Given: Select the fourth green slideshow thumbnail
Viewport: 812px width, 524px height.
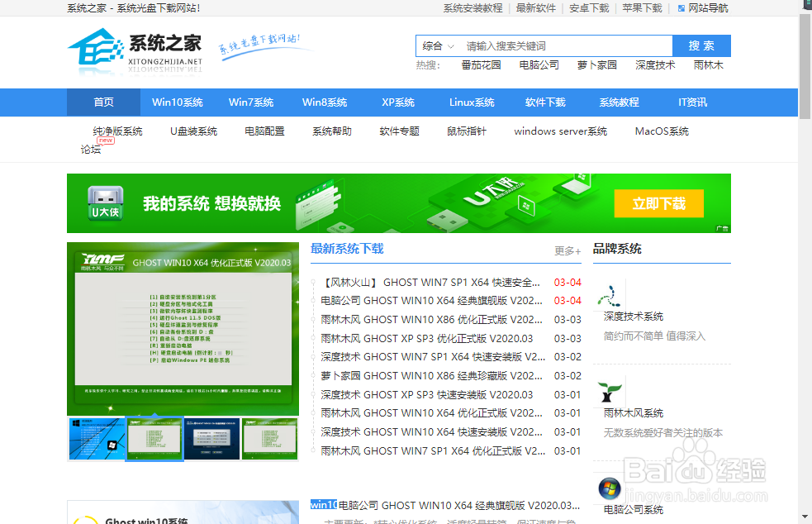Looking at the screenshot, I should (270, 439).
